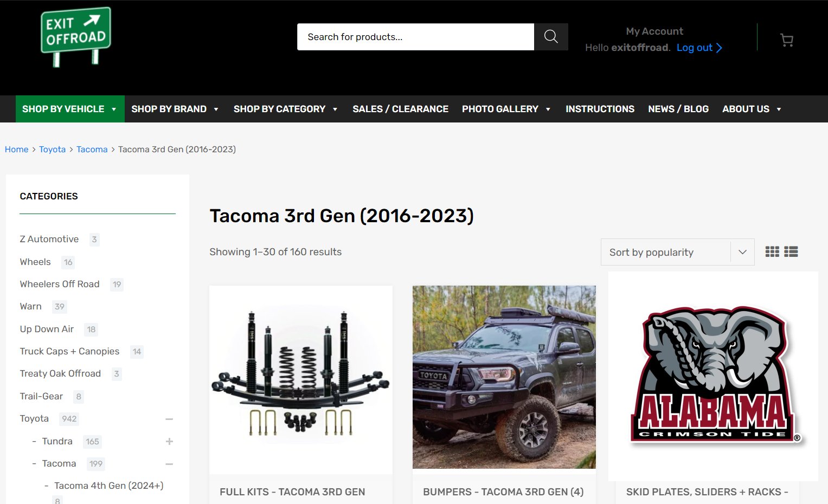Screen dimensions: 828x504
Task: Click the Photo Gallery dropdown arrow
Action: [x=548, y=109]
